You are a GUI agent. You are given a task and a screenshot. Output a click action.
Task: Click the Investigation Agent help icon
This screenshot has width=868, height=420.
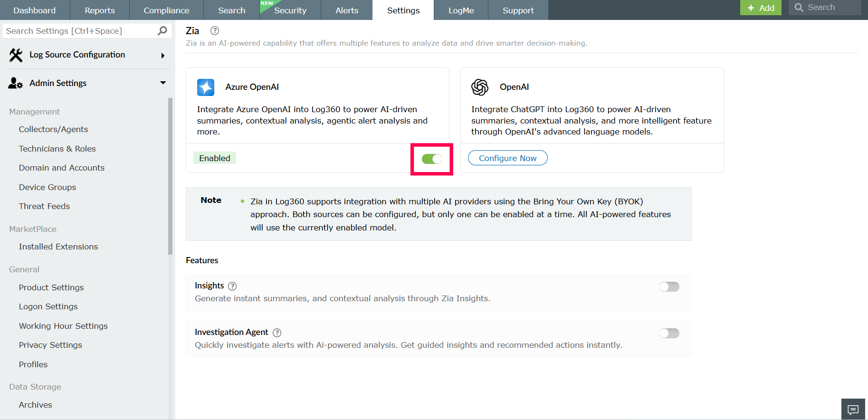pos(277,333)
